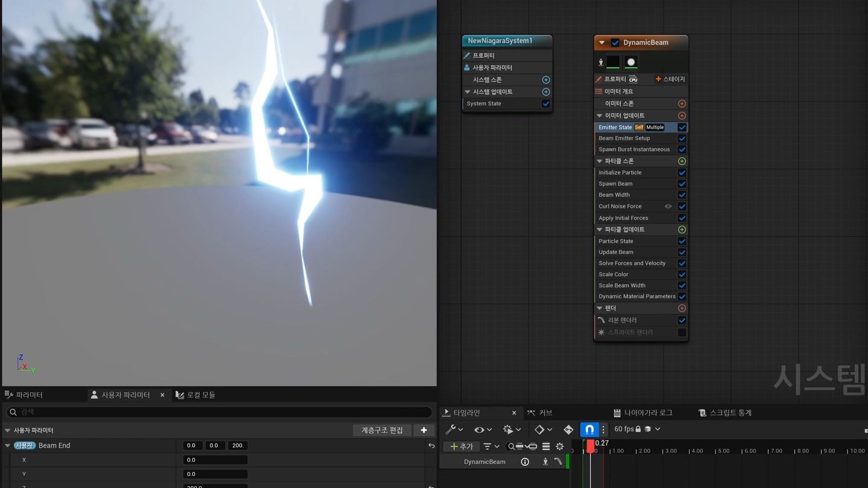Add a user parameter with plus button
This screenshot has height=488, width=868.
[424, 430]
